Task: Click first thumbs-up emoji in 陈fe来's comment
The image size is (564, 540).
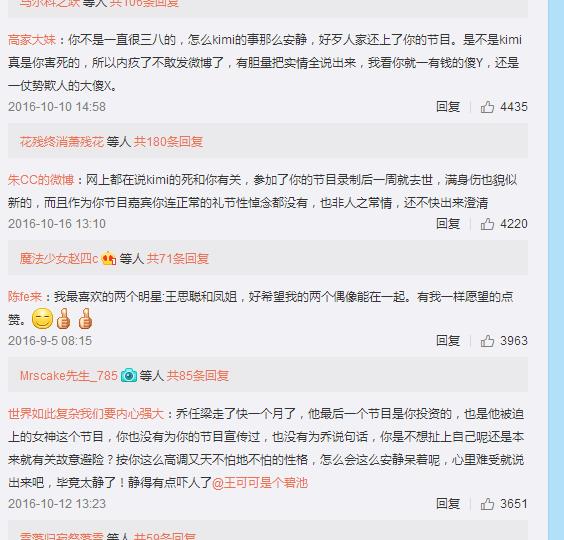Action: [x=64, y=319]
